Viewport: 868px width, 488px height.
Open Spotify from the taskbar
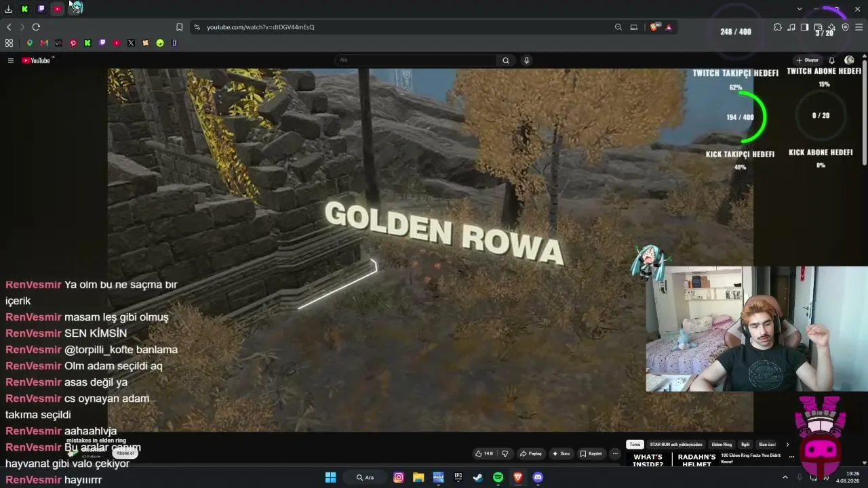click(x=498, y=477)
